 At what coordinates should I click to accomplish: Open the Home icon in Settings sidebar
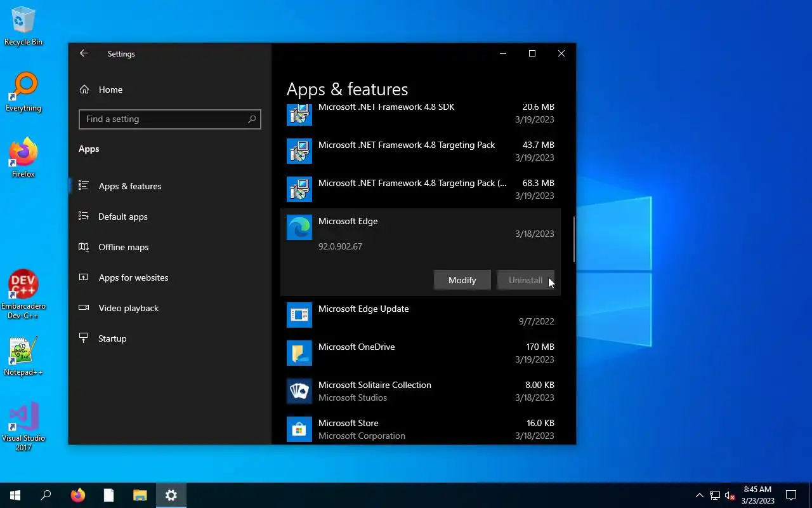tap(84, 90)
